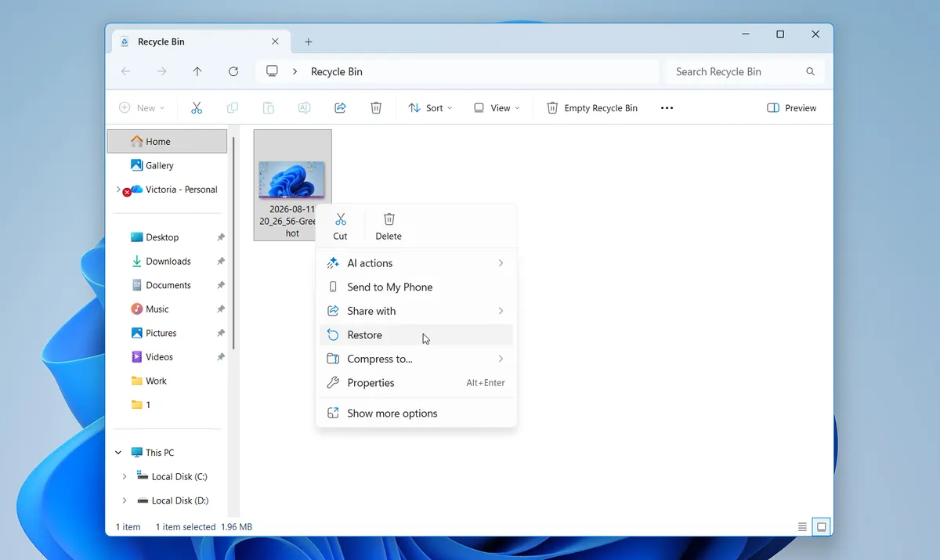Click the 1 item selected status text
This screenshot has width=940, height=560.
[186, 527]
